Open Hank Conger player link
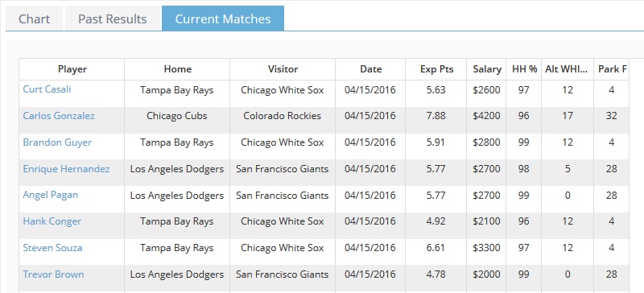The width and height of the screenshot is (644, 293). click(52, 221)
